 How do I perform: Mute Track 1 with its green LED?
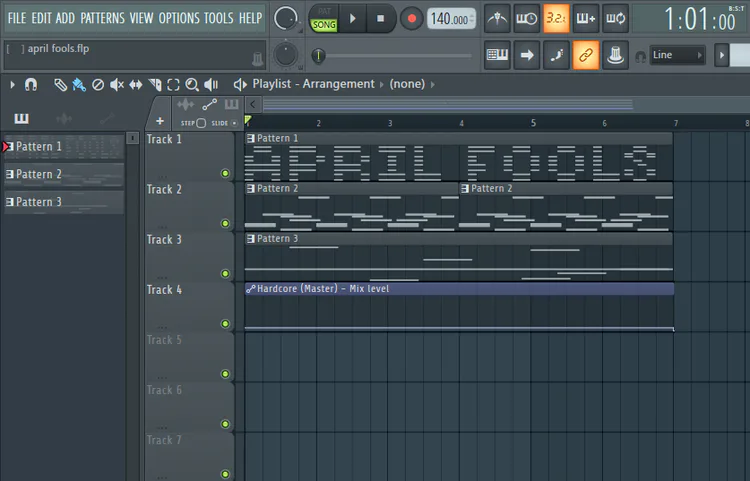(225, 173)
